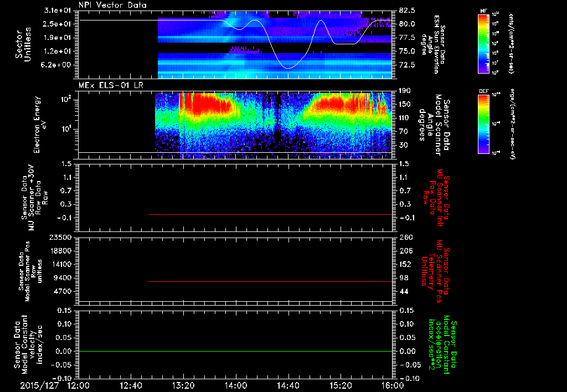Click the '80.0' sun elevation tick value
This screenshot has width=567, height=392.
point(407,24)
